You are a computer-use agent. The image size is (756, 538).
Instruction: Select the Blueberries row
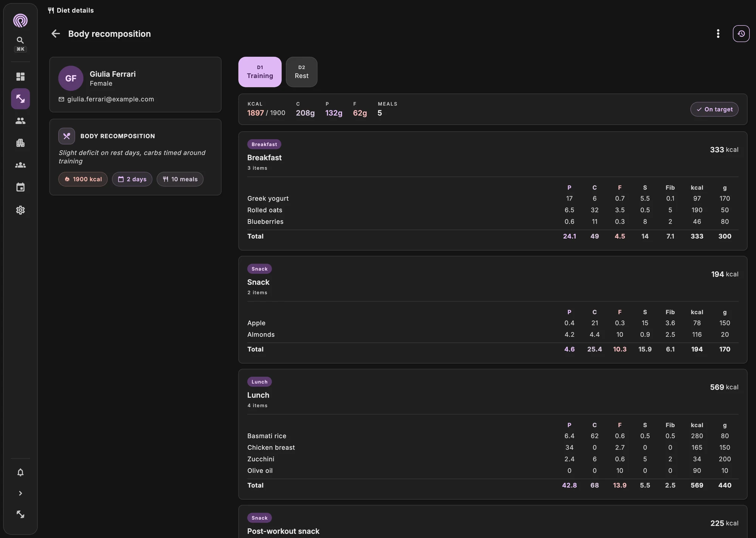(493, 222)
